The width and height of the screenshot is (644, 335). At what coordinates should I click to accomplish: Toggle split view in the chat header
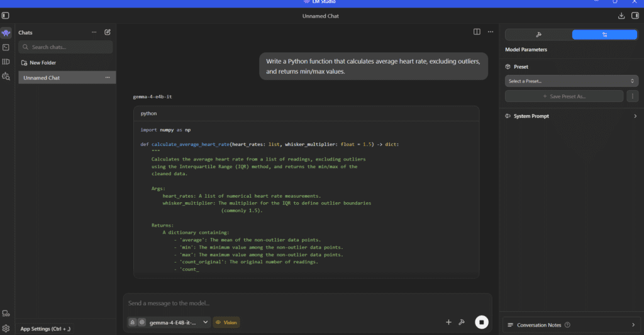[x=477, y=31]
